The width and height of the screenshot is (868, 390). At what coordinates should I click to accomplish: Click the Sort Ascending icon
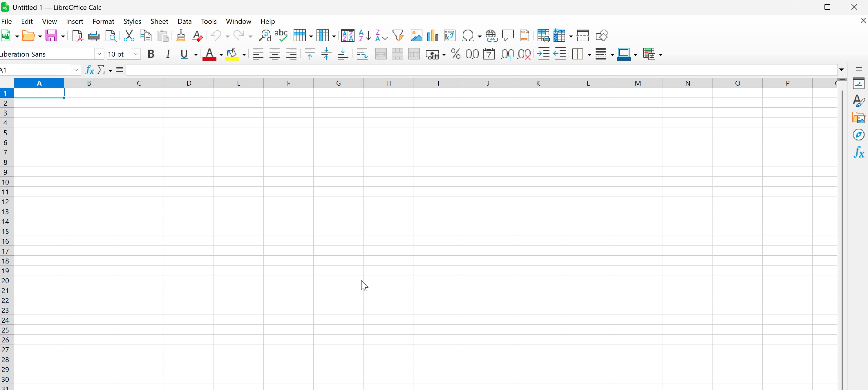[x=365, y=35]
